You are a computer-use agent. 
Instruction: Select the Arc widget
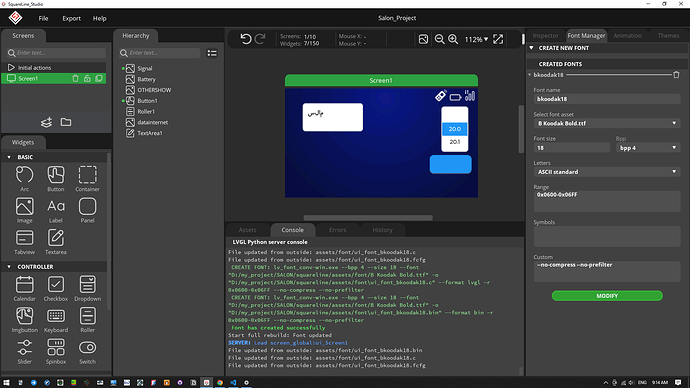coord(24,179)
